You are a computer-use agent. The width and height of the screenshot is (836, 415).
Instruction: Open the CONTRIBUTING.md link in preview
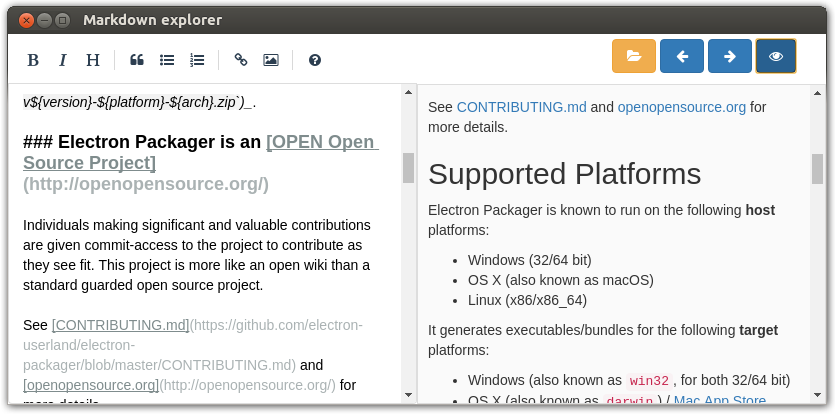[x=521, y=107]
